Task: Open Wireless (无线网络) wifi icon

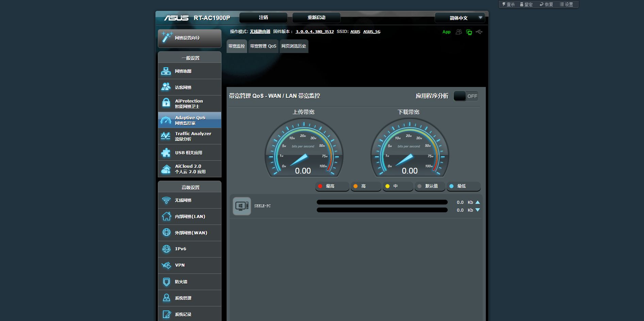Action: pos(166,200)
